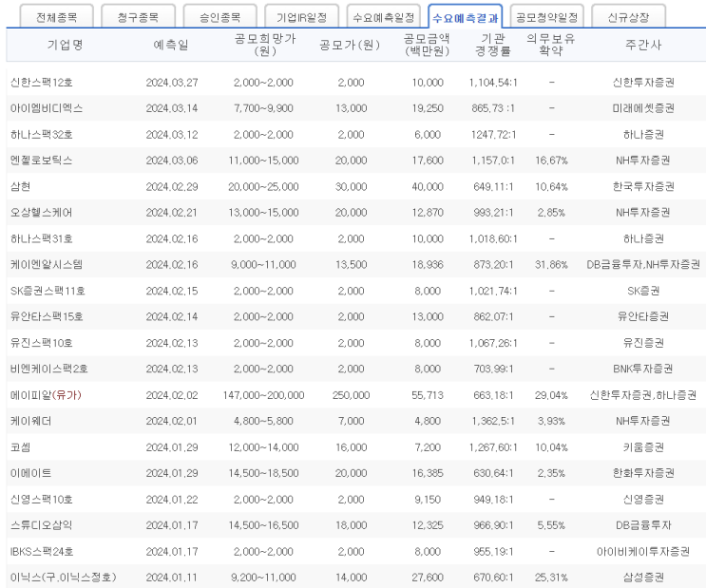Select underwriter 삼성증권

(643, 577)
